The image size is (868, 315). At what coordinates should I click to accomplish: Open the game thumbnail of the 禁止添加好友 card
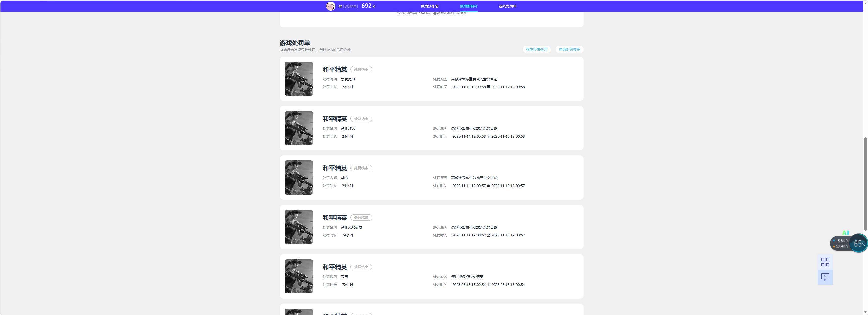pos(299,227)
